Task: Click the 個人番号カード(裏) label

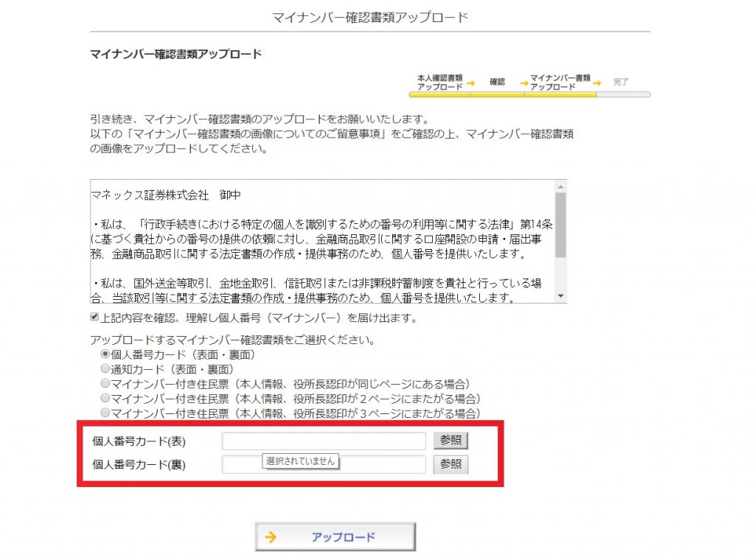Action: click(139, 465)
